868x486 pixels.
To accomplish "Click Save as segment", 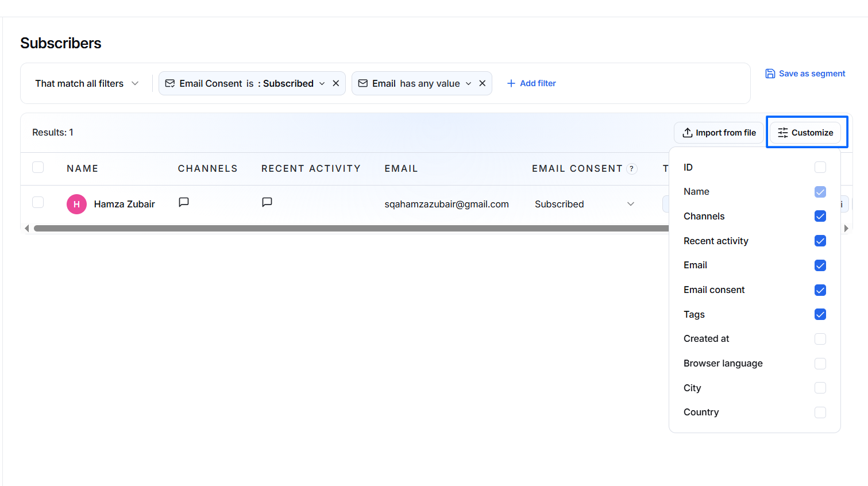I will (x=805, y=74).
